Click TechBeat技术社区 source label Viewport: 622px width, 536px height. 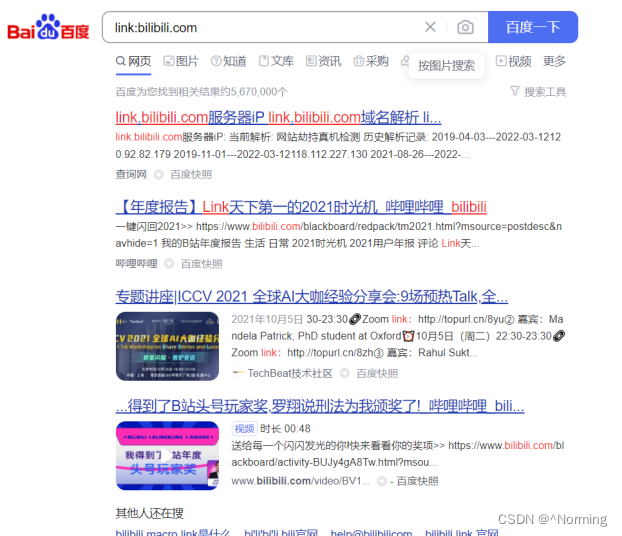290,373
